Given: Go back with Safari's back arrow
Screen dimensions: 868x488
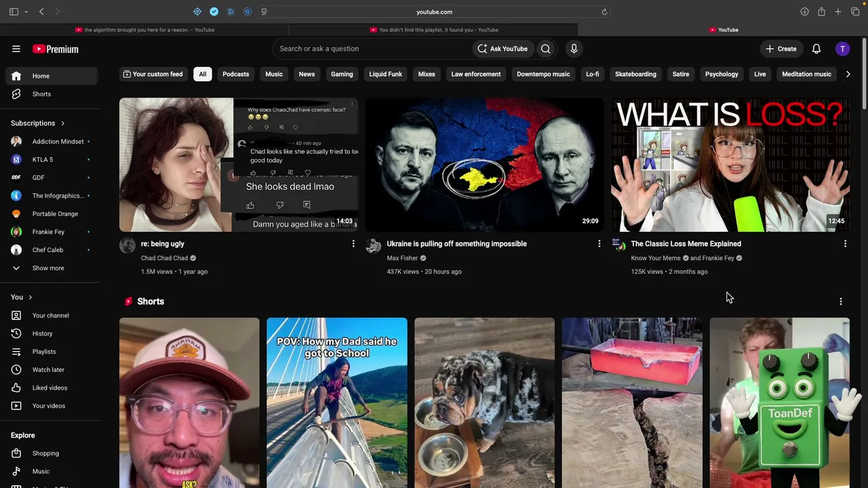Looking at the screenshot, I should click(x=41, y=12).
